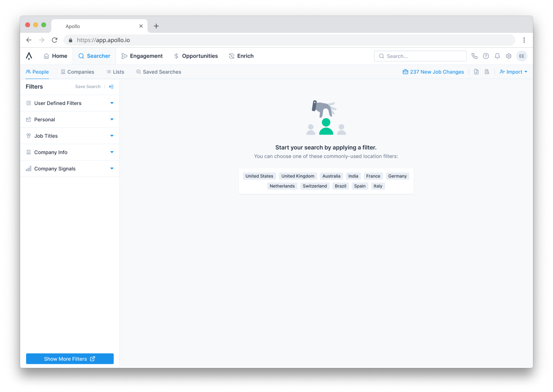Apply the Brazil location filter
This screenshot has height=392, width=553.
click(x=341, y=186)
